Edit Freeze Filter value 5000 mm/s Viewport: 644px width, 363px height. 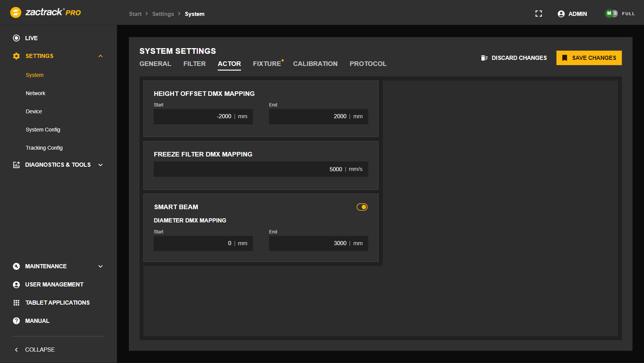(x=261, y=169)
